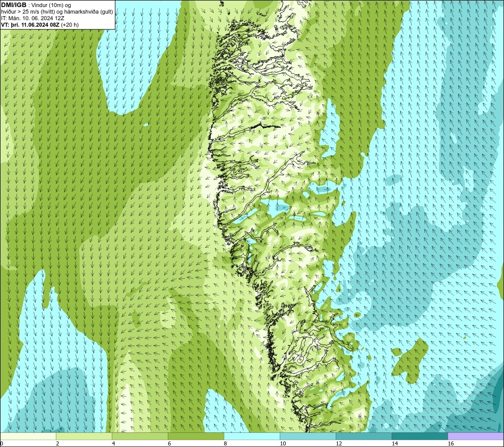Screen dimensions: 504x447
Task: Click the 4–6 m/s green legend swatch
Action: 140,436
